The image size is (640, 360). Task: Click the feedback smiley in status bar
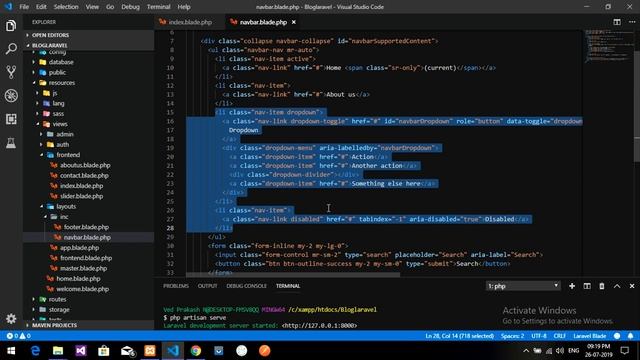pyautogui.click(x=617, y=336)
